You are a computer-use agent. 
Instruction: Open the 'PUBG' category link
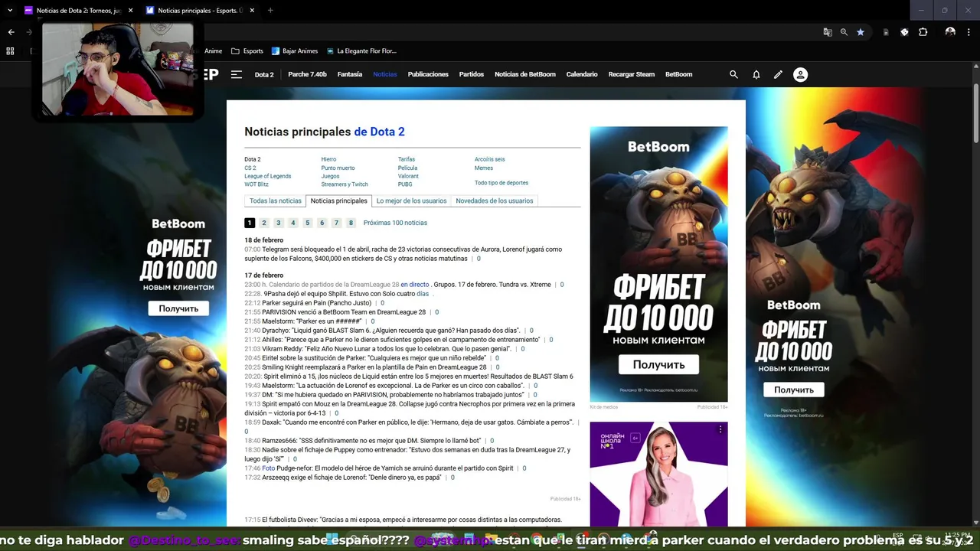click(x=405, y=184)
